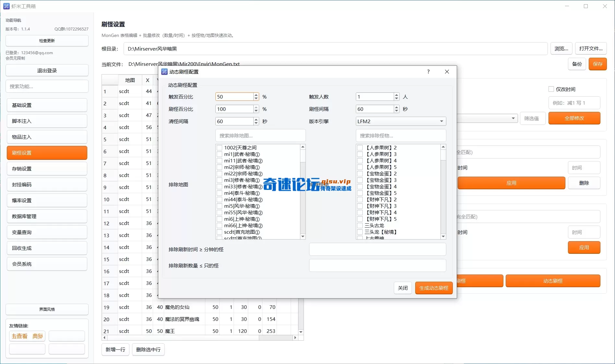This screenshot has width=615, height=364.
Task: Check the 1002|天尊之间 map checkbox
Action: tap(220, 148)
